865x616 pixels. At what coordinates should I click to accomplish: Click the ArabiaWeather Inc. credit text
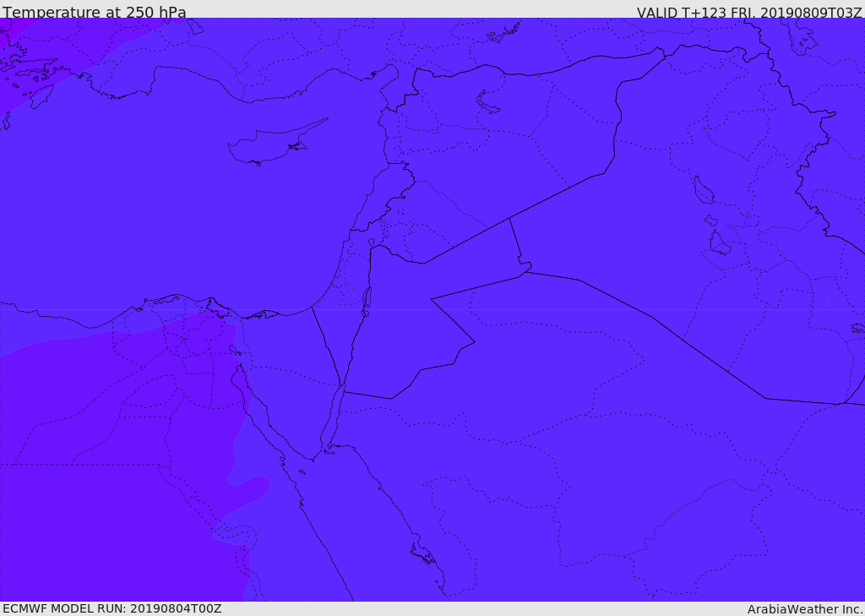pyautogui.click(x=805, y=608)
